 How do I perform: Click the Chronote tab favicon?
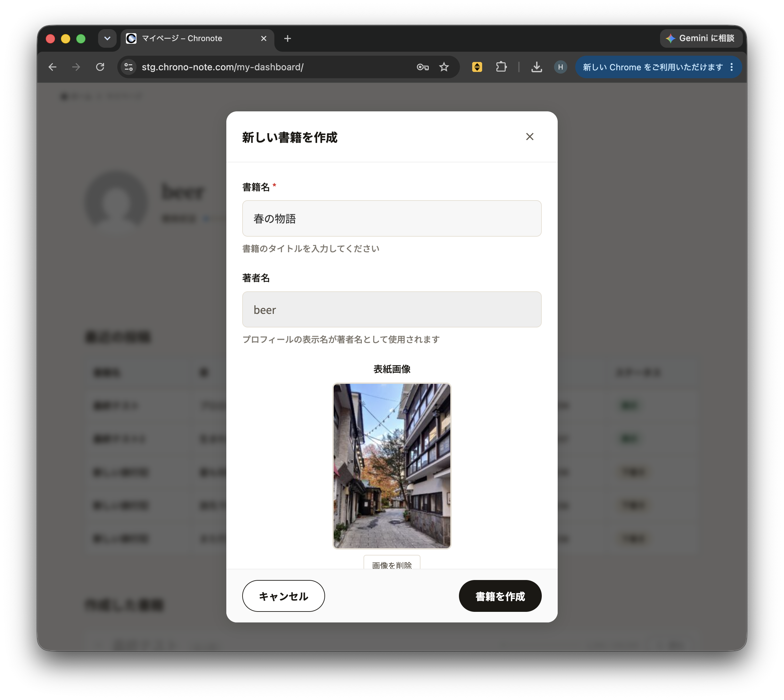(131, 38)
